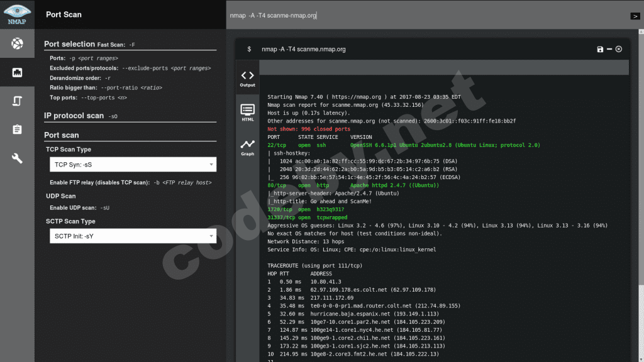Click the terminal prompt dollar sign

(x=249, y=49)
